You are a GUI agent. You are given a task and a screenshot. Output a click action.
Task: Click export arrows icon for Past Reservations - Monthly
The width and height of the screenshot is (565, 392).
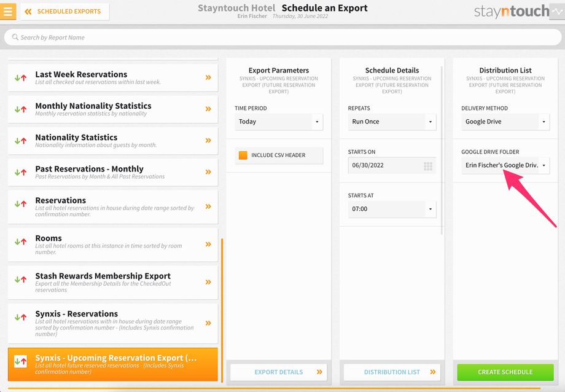coord(20,173)
